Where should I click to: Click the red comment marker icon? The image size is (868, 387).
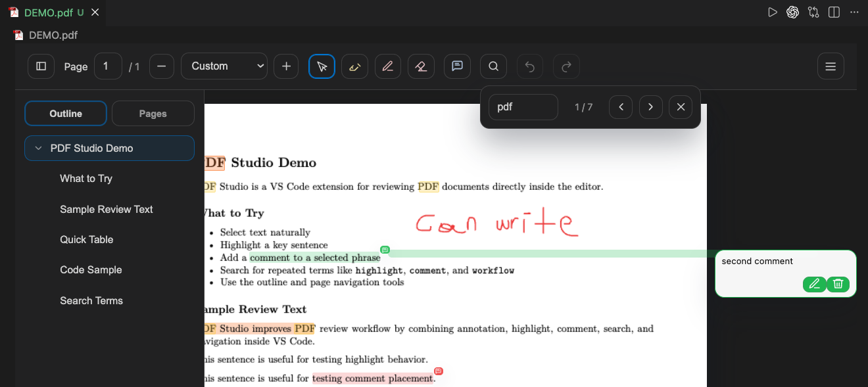click(x=439, y=371)
